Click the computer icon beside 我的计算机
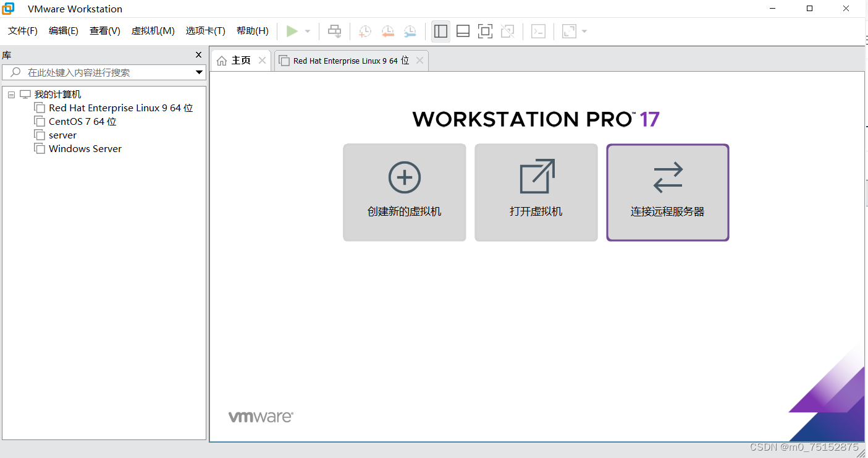 point(25,95)
